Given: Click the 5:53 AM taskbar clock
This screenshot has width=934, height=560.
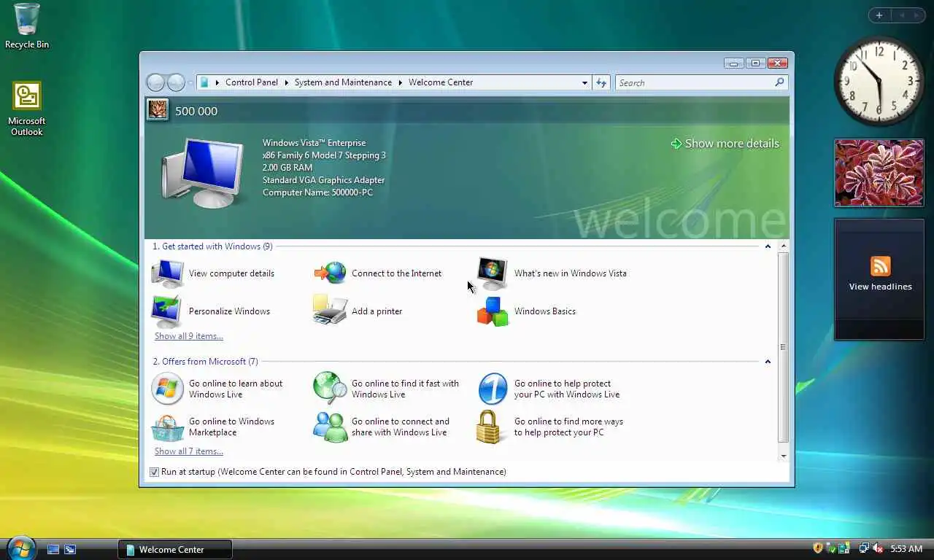Looking at the screenshot, I should click(906, 548).
